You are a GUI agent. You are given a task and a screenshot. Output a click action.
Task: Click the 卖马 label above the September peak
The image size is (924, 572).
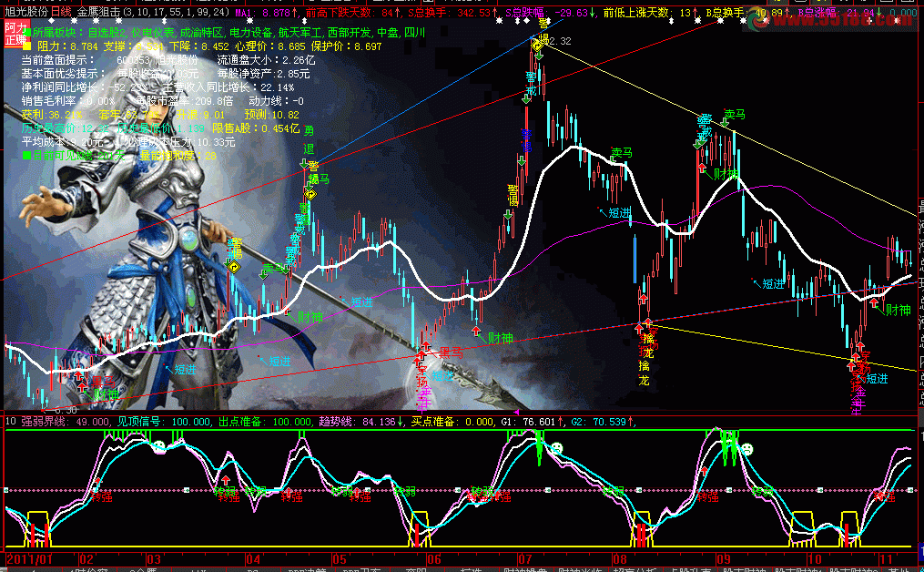[x=735, y=114]
